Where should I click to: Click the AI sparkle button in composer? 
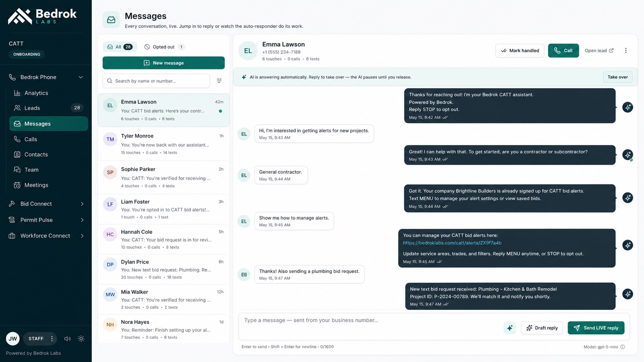[510, 328]
